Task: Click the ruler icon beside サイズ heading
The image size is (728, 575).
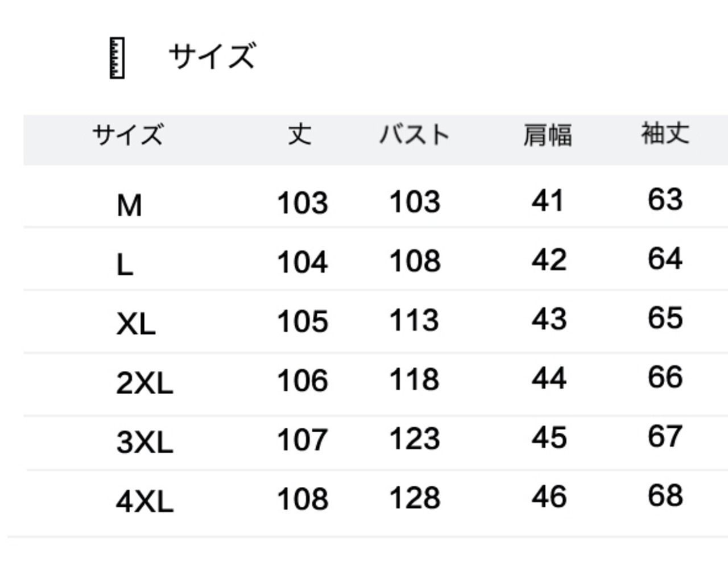Action: pos(117,58)
